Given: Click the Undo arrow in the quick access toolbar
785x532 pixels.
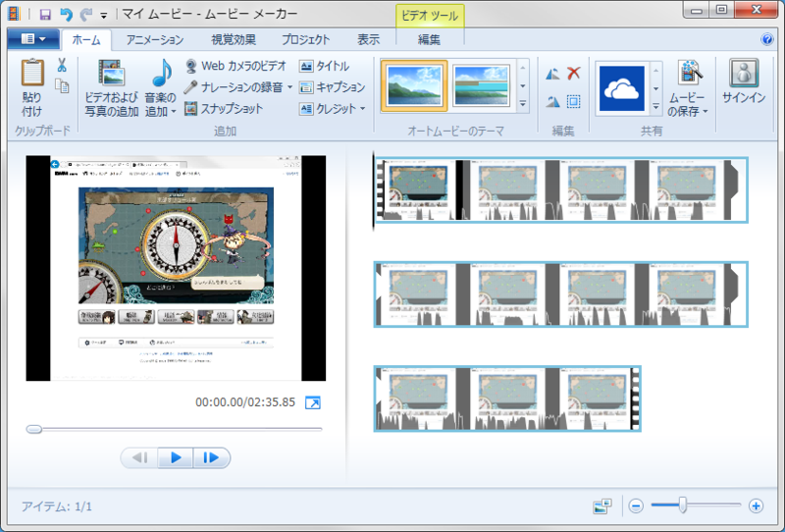Looking at the screenshot, I should pyautogui.click(x=66, y=14).
